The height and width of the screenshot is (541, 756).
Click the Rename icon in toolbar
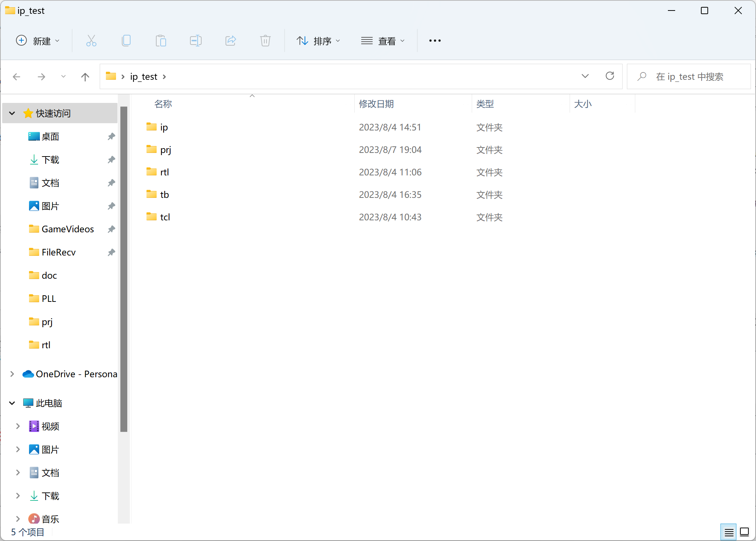tap(196, 41)
